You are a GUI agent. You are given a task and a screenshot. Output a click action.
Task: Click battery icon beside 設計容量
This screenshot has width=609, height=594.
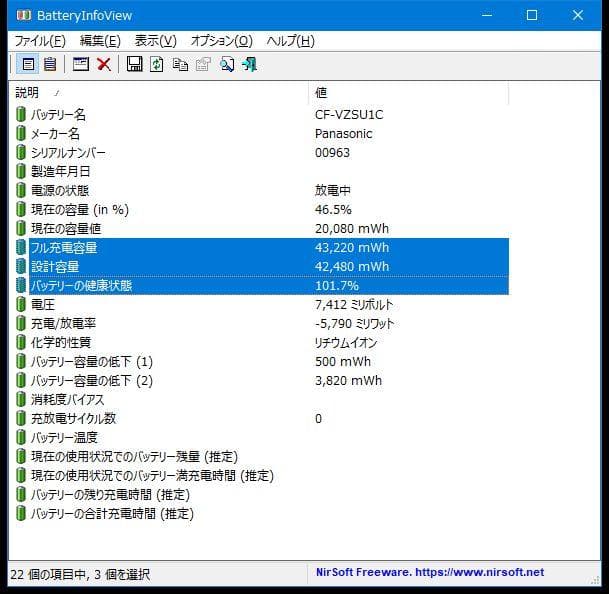click(21, 267)
